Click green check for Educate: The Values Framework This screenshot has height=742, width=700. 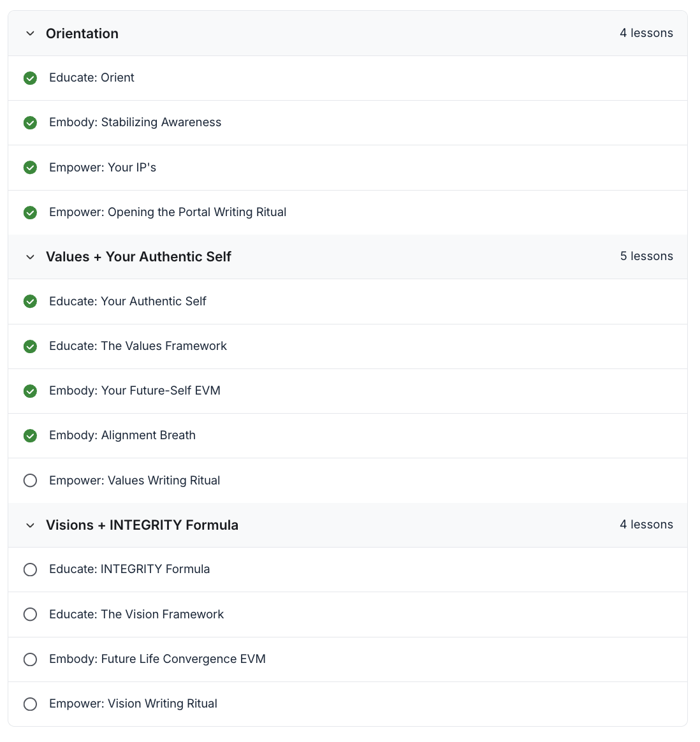click(31, 346)
